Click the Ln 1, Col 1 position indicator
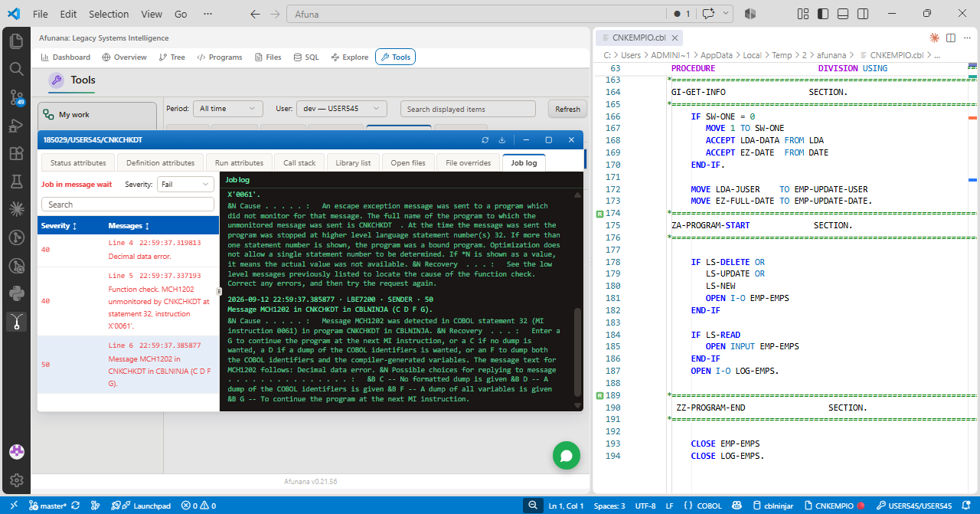The height and width of the screenshot is (514, 980). [567, 506]
